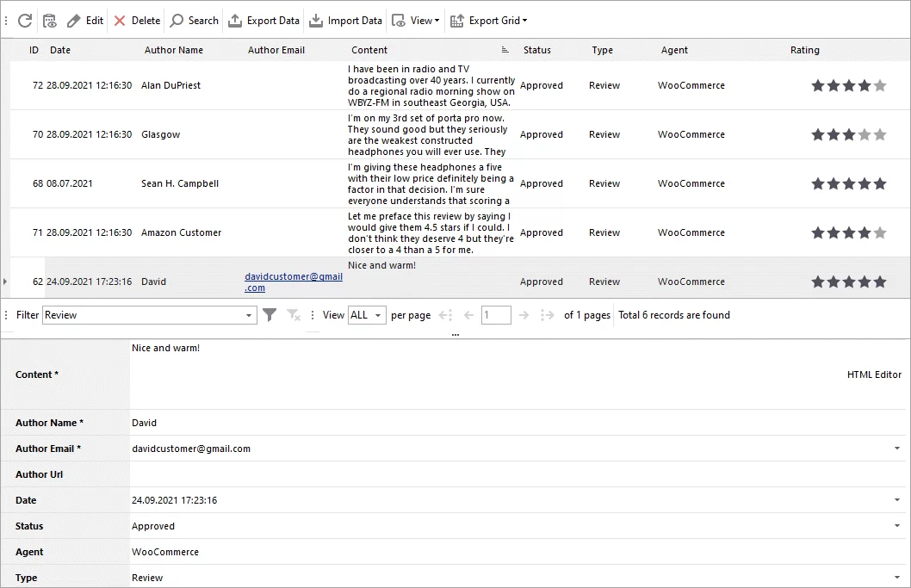Viewport: 911px width, 588px height.
Task: Refresh the records grid
Action: coord(24,20)
